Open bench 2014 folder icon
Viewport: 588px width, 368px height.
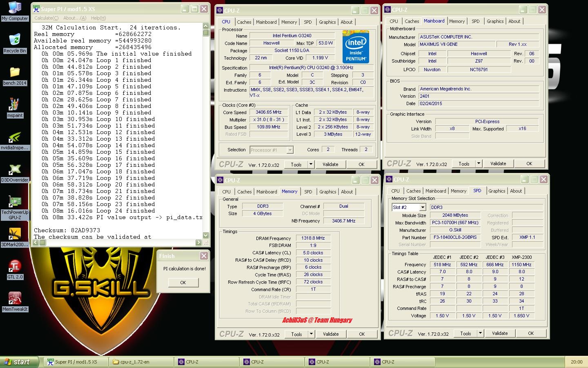point(15,76)
